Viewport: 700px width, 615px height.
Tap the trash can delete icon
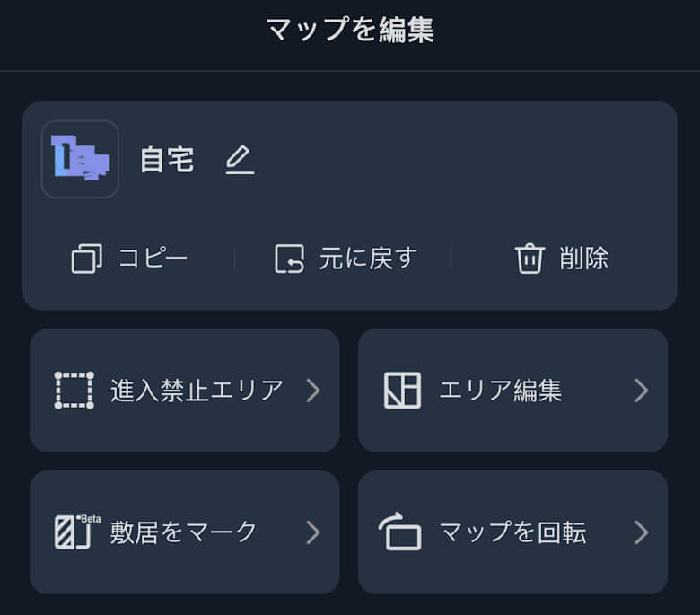point(529,259)
